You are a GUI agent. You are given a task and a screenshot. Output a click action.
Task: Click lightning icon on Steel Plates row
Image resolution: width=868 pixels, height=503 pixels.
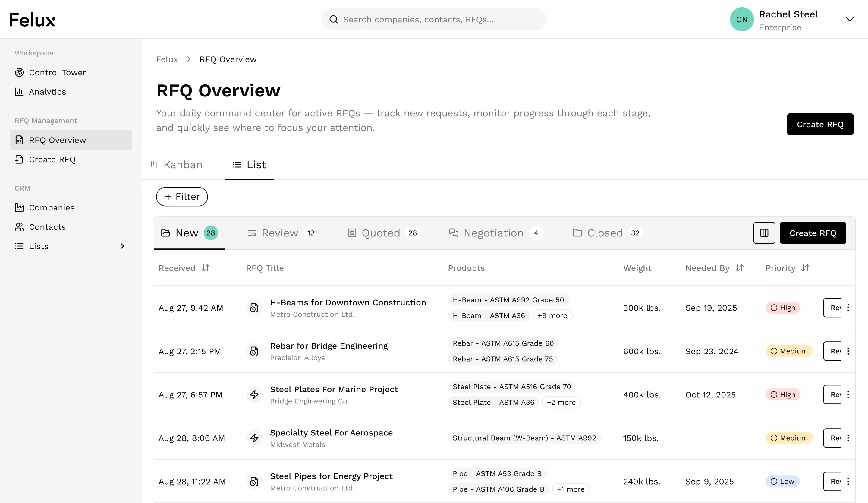click(254, 394)
